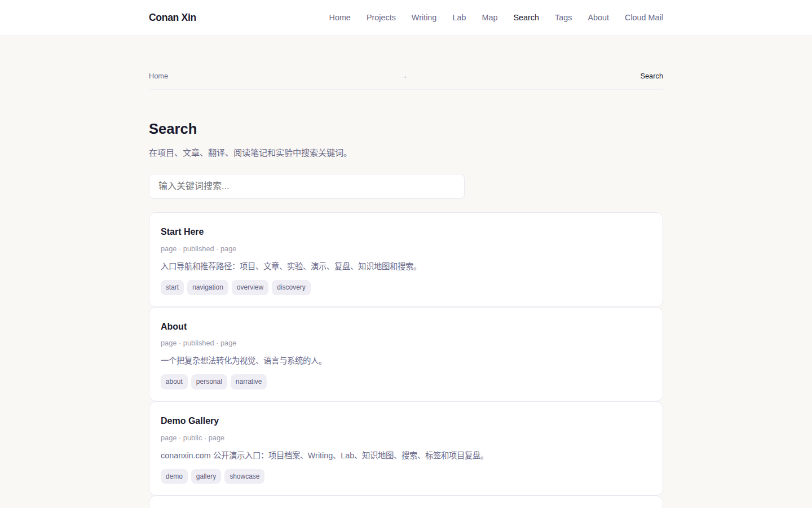The width and height of the screenshot is (812, 508).
Task: Click the Home breadcrumb link
Action: coord(158,76)
